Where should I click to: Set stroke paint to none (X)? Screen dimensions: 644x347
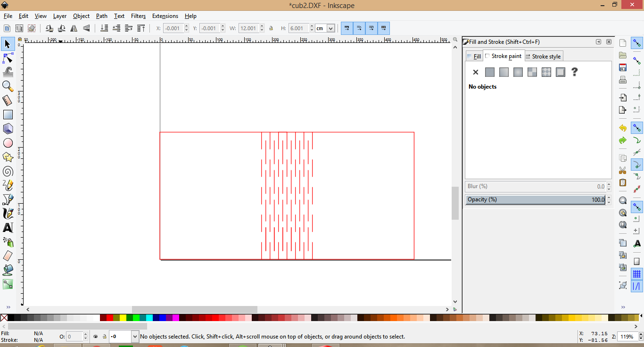tap(475, 72)
